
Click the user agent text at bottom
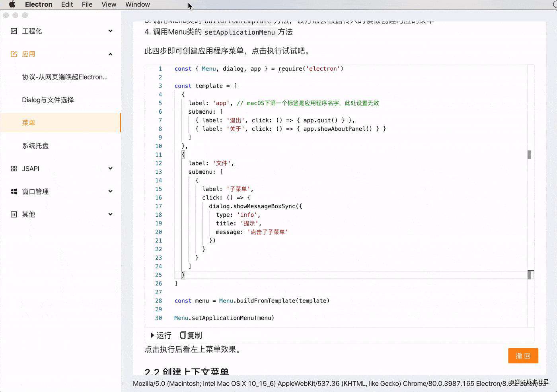point(340,384)
